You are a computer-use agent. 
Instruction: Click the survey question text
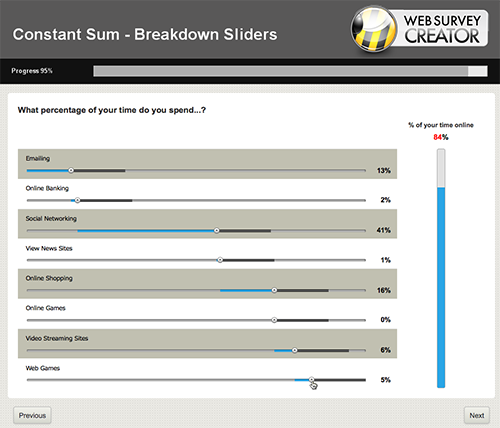(112, 110)
